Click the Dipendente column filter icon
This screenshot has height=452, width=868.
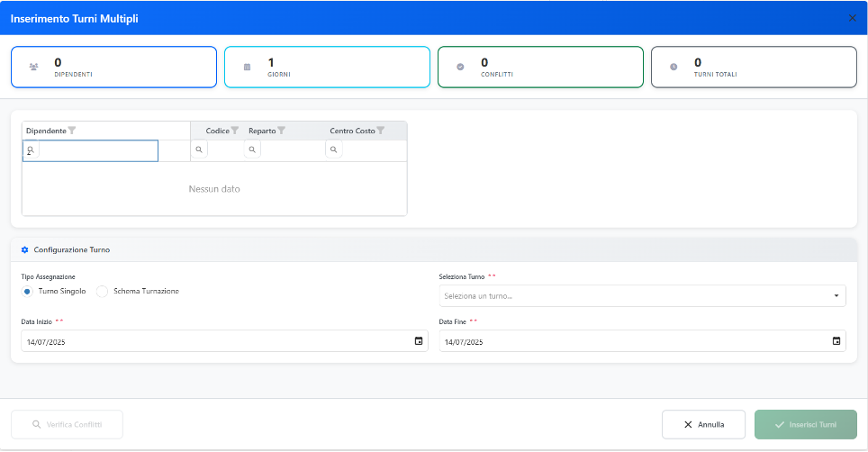(x=72, y=131)
